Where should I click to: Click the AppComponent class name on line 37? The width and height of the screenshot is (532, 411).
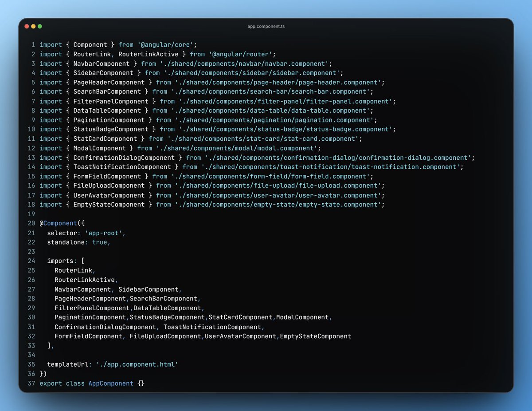[111, 383]
